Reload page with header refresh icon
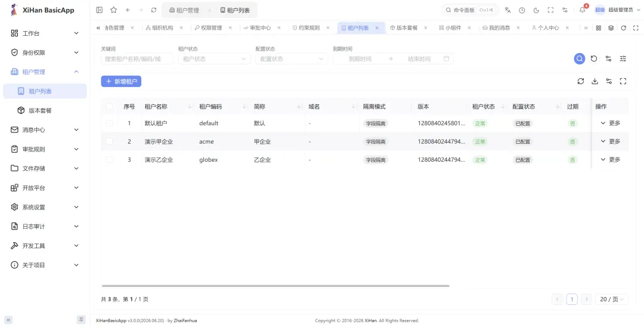644x327 pixels. (154, 10)
